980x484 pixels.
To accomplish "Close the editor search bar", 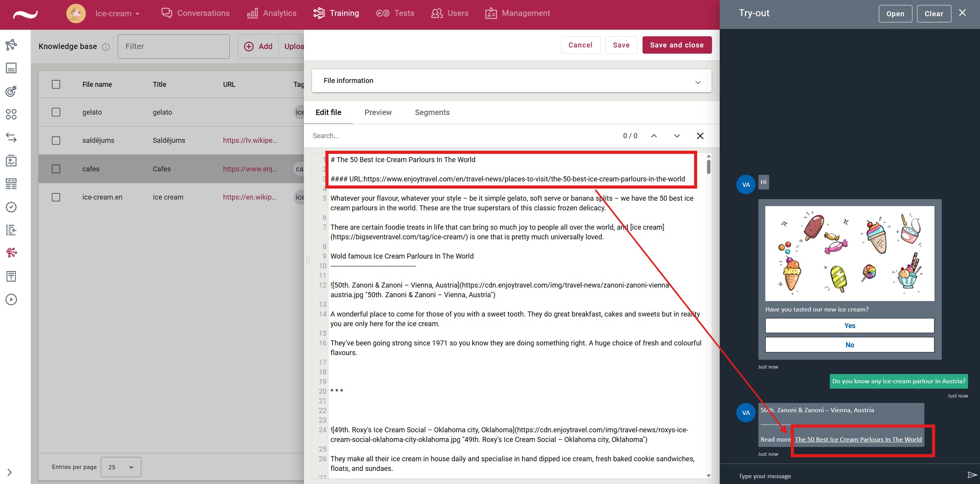I will pos(700,136).
